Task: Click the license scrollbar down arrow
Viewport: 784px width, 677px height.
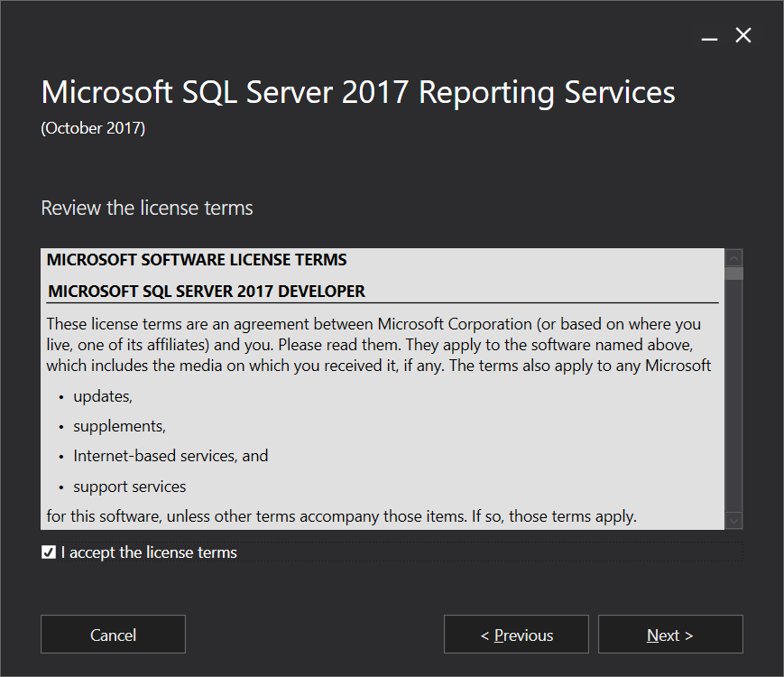Action: 733,521
